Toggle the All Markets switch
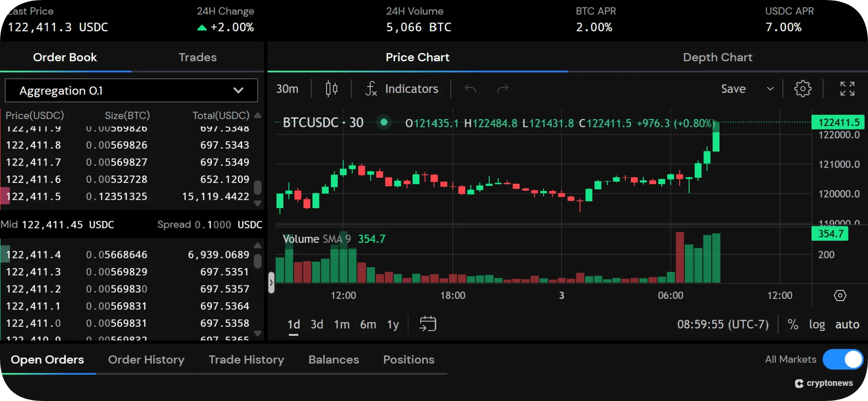 tap(843, 359)
